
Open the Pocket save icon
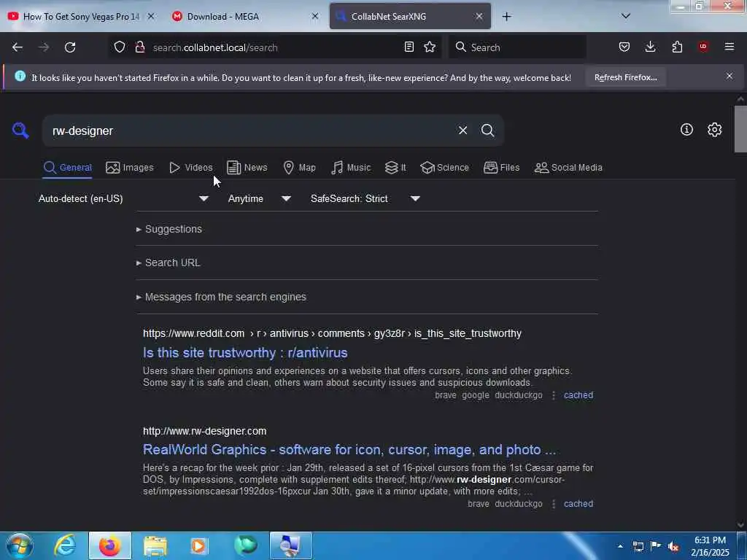pyautogui.click(x=624, y=47)
